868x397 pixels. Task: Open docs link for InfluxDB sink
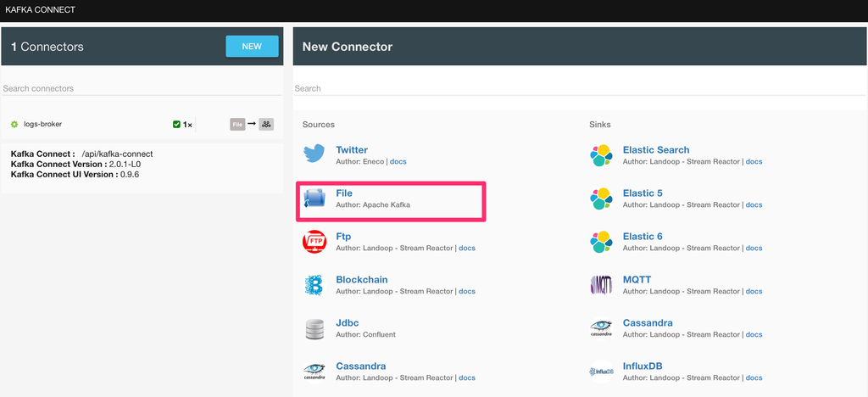coord(754,377)
